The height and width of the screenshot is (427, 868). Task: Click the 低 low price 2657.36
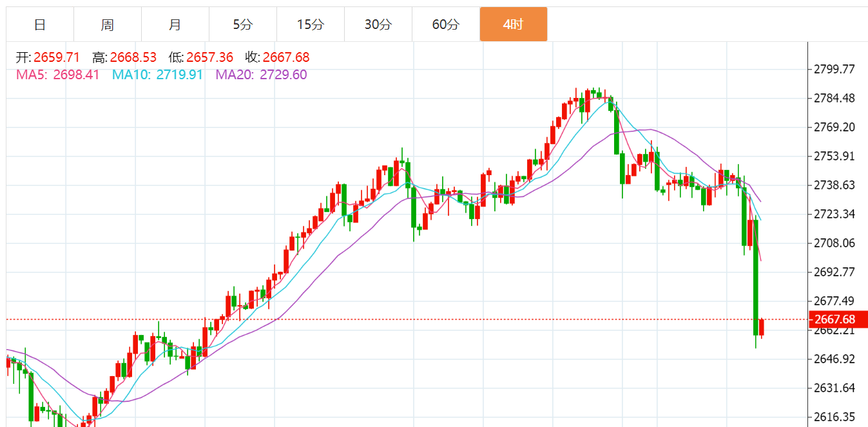pyautogui.click(x=209, y=57)
